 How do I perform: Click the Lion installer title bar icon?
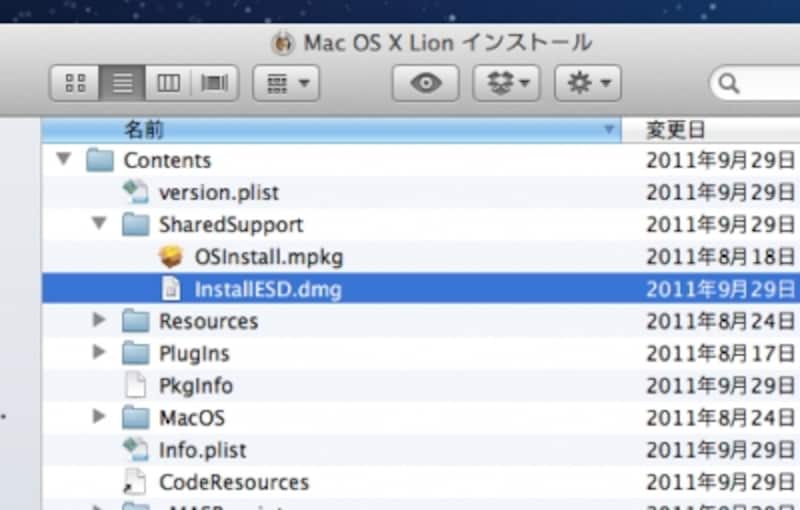283,43
